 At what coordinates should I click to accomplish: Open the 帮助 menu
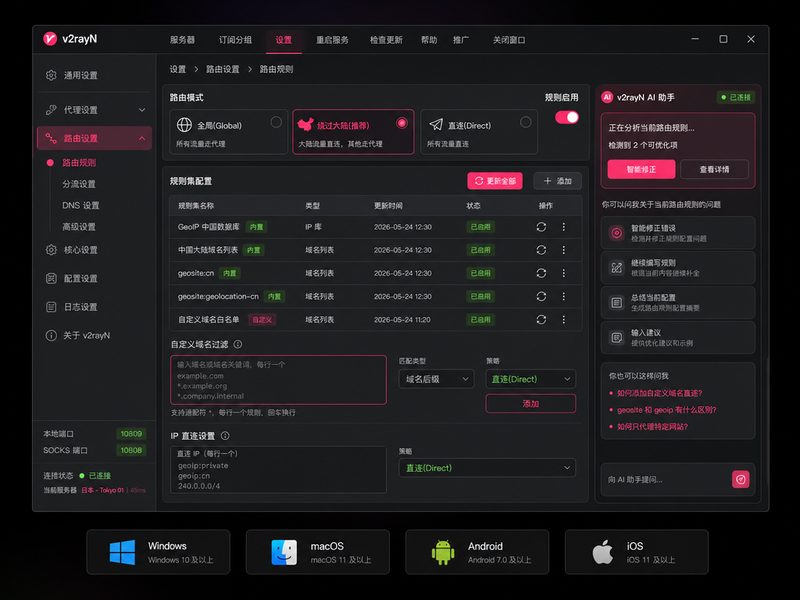click(x=429, y=40)
